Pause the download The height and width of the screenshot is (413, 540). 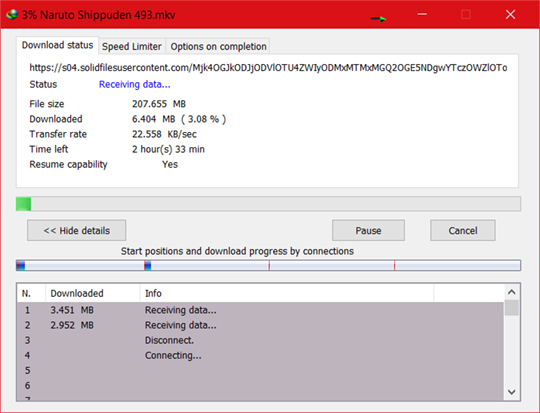[x=368, y=230]
